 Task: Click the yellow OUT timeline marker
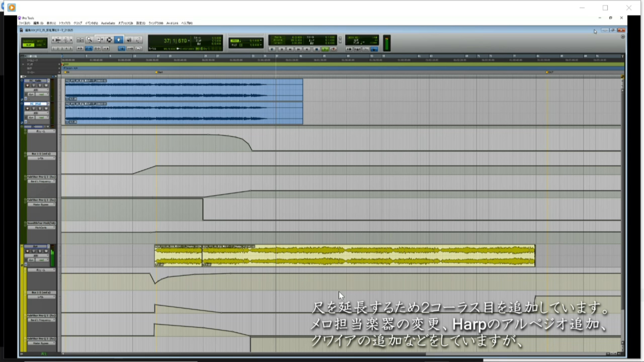tap(548, 72)
